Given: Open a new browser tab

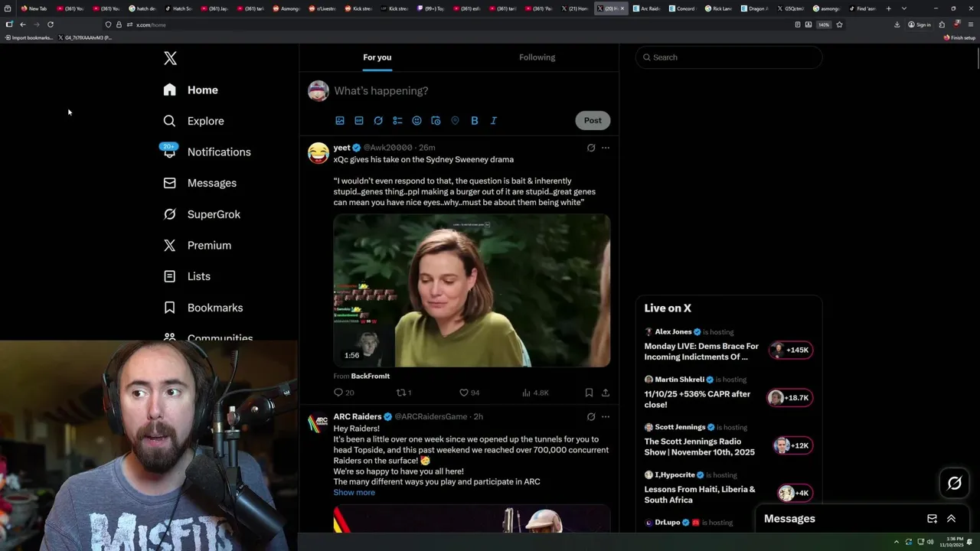Looking at the screenshot, I should (888, 8).
